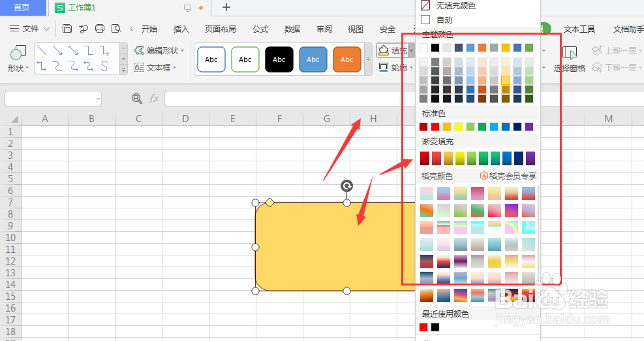Switch to the 工作簿1 workbook tab
Viewport: 644px width, 341px height.
[x=81, y=8]
